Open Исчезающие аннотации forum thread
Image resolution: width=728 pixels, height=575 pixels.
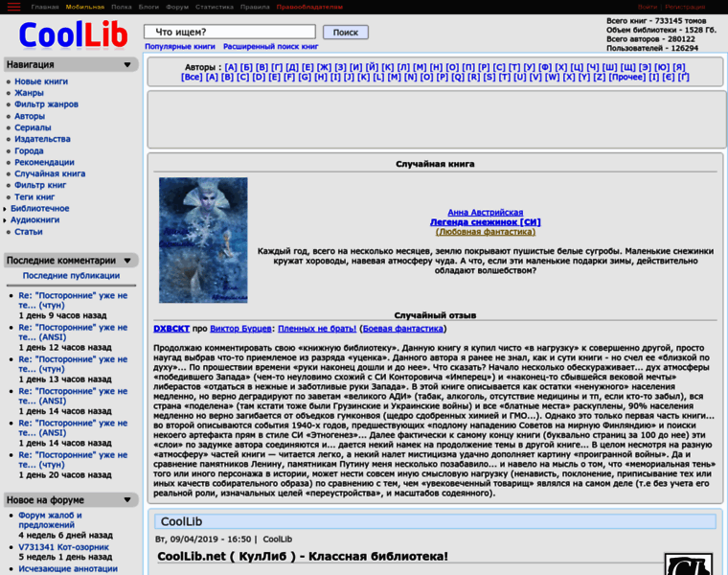tap(68, 569)
